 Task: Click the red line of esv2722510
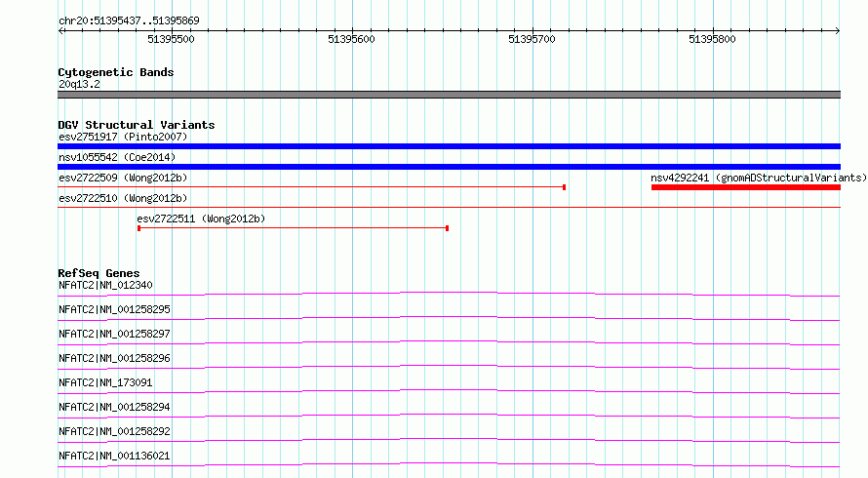(449, 207)
